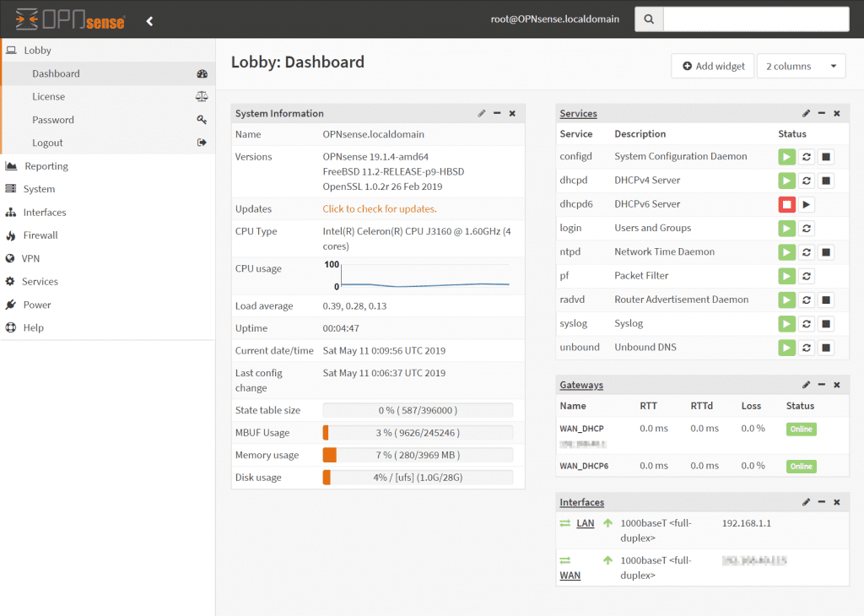Open the WAN interface link

570,575
